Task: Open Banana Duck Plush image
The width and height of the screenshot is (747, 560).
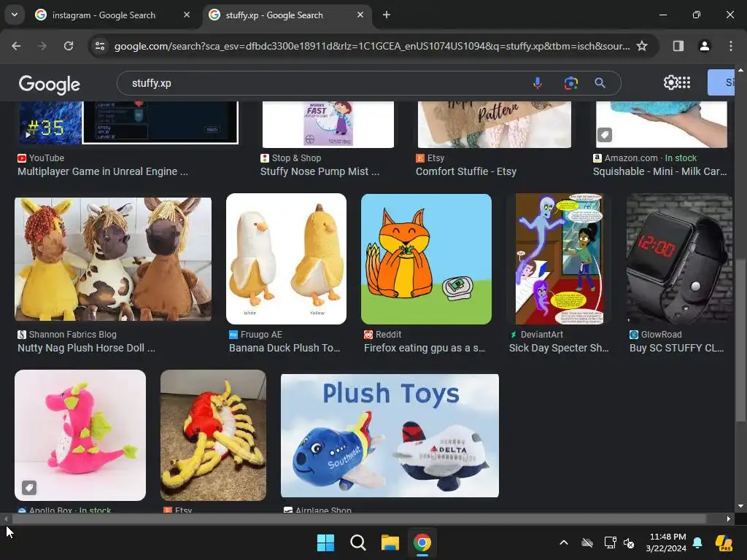Action: (286, 259)
